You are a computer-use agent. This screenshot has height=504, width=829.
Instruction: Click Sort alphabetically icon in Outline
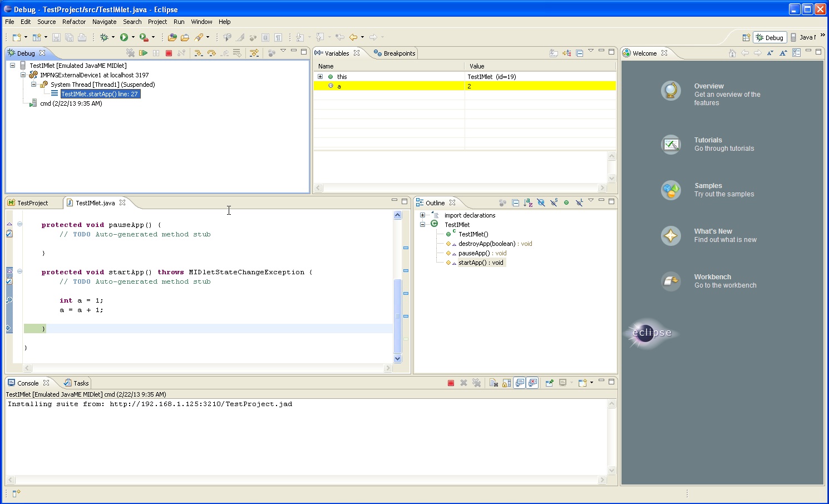point(528,203)
